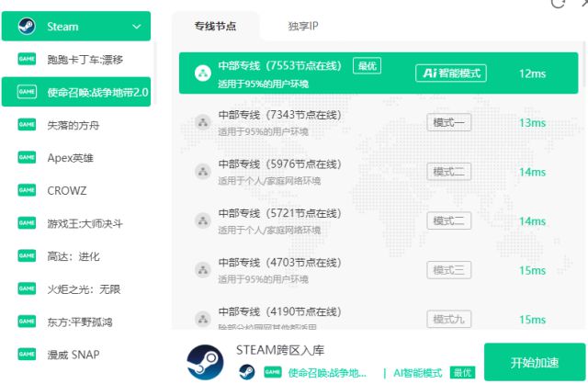Select 火炬之光：无限 game entry

click(76, 288)
